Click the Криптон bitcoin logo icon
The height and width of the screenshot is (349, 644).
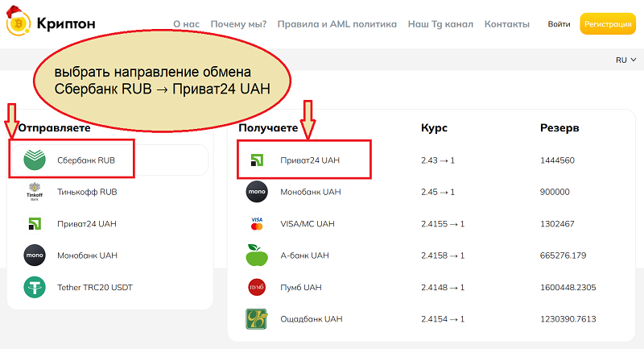[18, 23]
